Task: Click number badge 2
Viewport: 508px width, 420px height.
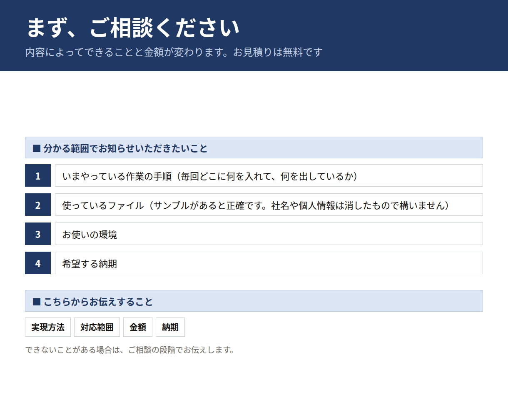Action: pos(38,205)
